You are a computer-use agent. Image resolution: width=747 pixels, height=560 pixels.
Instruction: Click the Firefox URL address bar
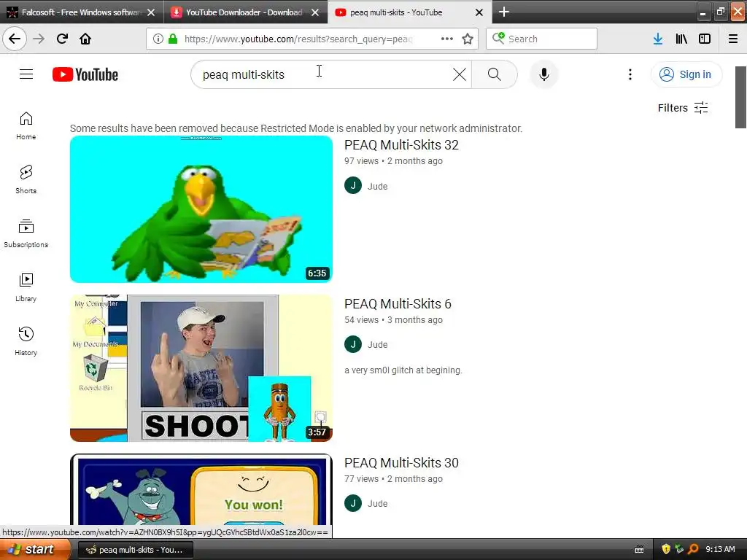(x=312, y=39)
